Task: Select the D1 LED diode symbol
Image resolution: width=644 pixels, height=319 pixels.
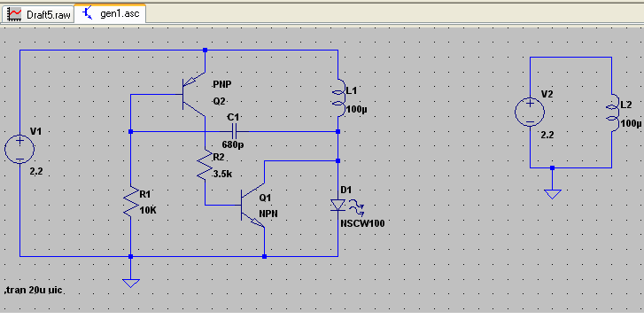Action: pyautogui.click(x=338, y=205)
